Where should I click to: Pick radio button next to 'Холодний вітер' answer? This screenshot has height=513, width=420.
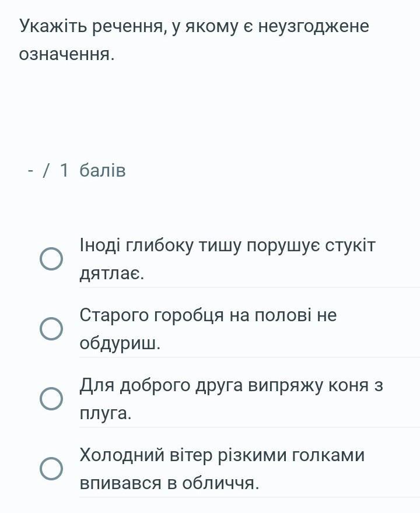(51, 469)
